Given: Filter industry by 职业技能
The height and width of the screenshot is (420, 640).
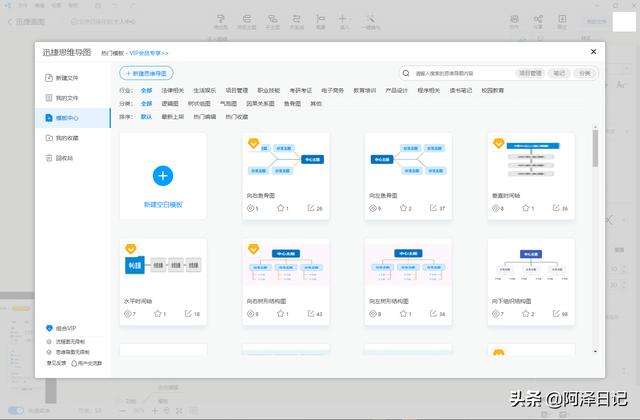Looking at the screenshot, I should click(269, 91).
